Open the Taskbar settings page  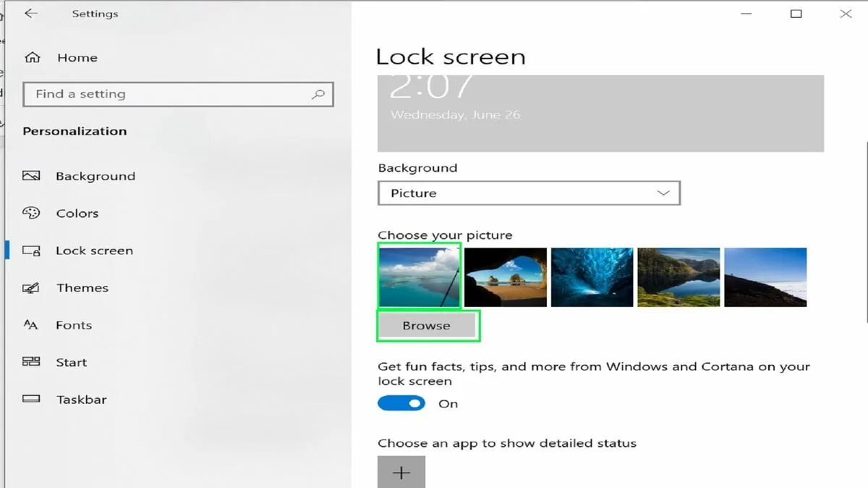coord(81,400)
